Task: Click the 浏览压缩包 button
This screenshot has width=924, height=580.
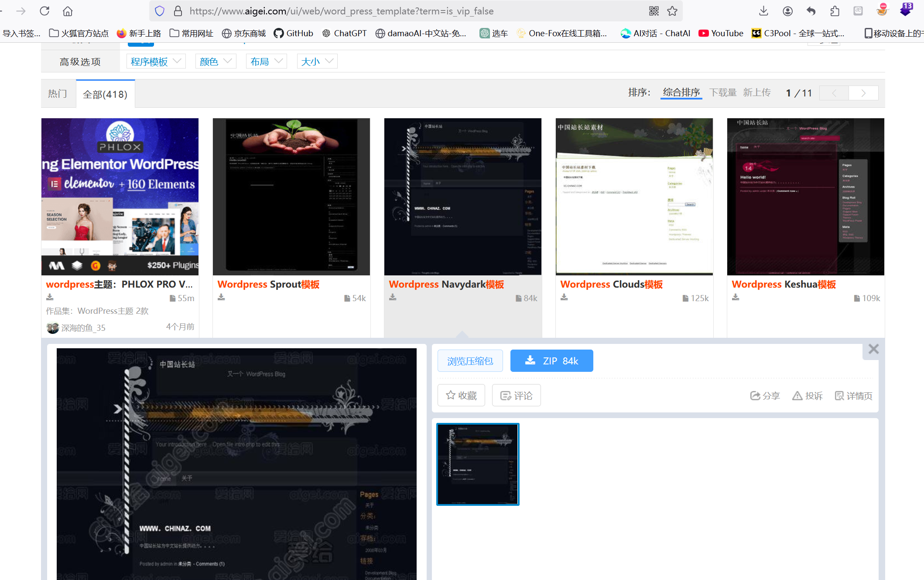Action: pyautogui.click(x=470, y=361)
